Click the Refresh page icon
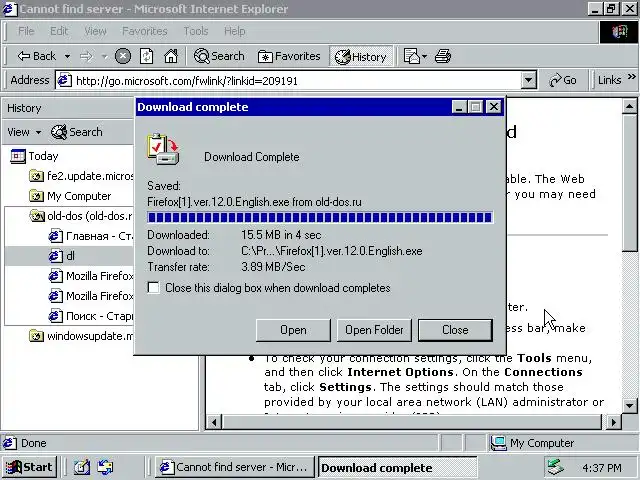Viewport: 640px width, 480px height. click(x=147, y=56)
